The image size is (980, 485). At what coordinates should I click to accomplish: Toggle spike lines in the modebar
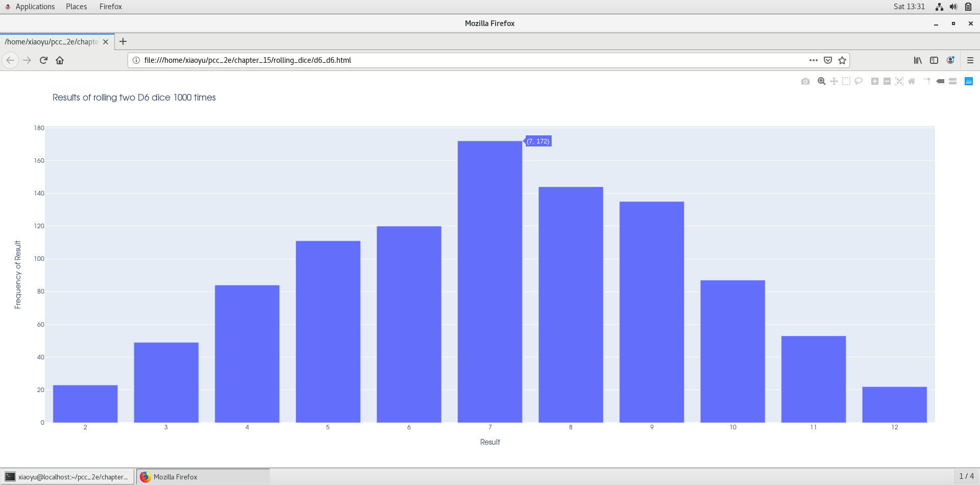pos(927,81)
